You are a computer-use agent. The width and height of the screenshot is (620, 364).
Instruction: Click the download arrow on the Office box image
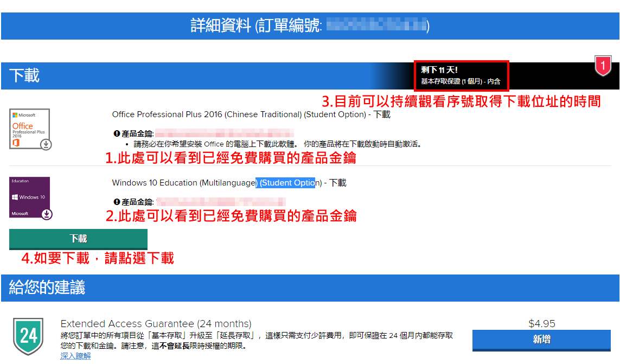point(46,144)
